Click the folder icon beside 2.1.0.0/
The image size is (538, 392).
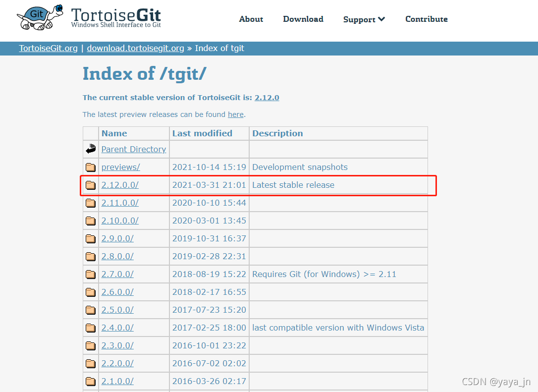click(91, 382)
